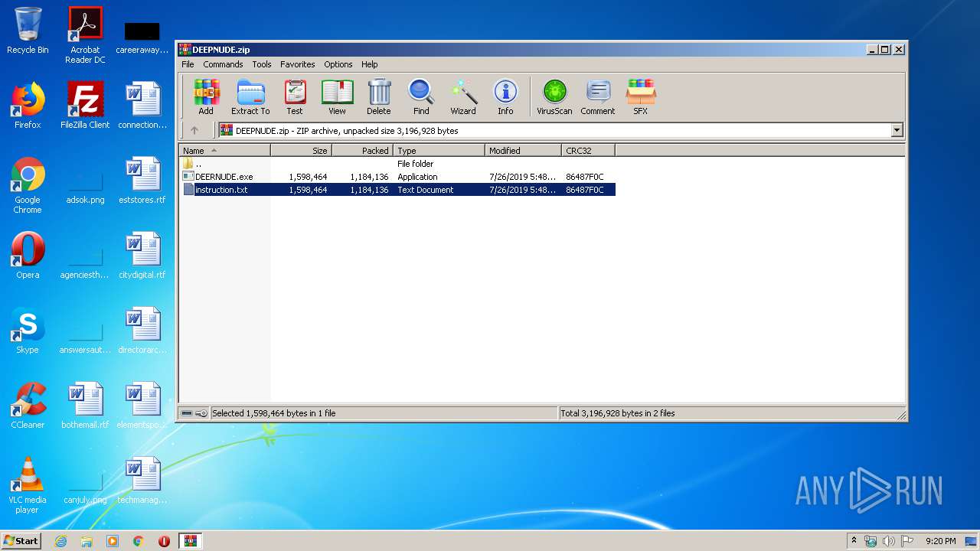Start VirusScan on the archive
Image resolution: width=980 pixels, height=551 pixels.
click(x=554, y=97)
